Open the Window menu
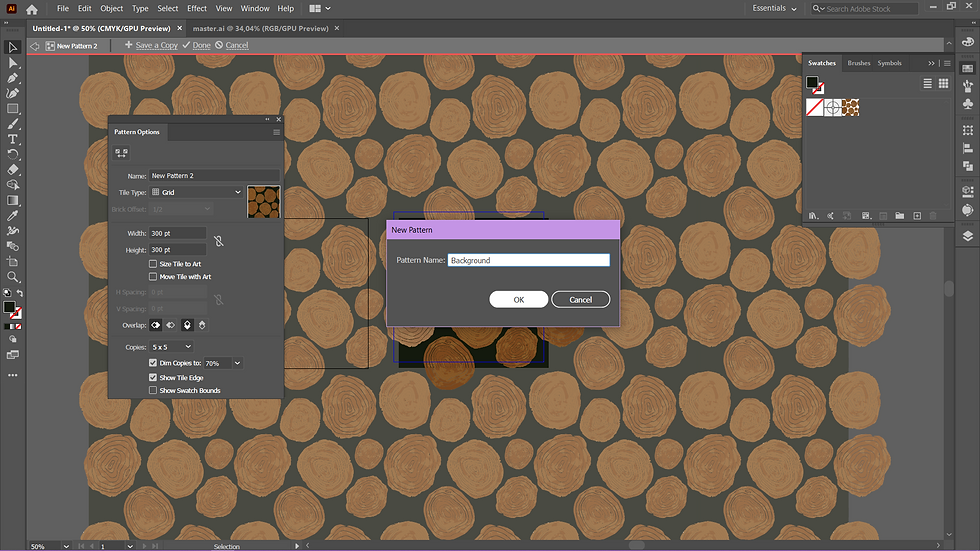The image size is (980, 551). 255,9
